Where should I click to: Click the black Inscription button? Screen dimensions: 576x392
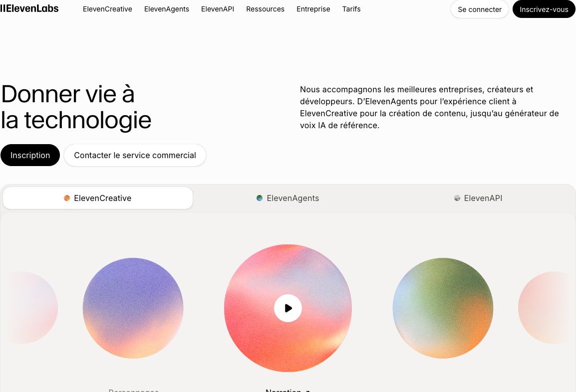(x=30, y=155)
